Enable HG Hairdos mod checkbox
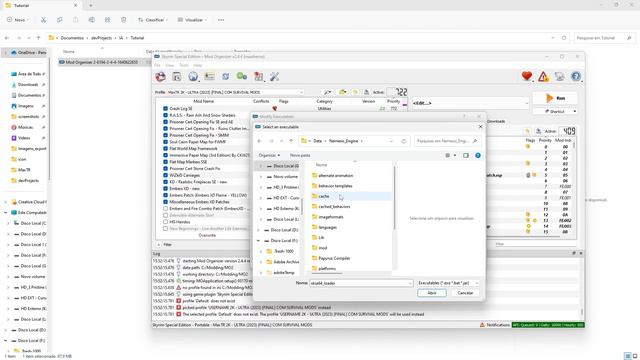 coord(165,222)
